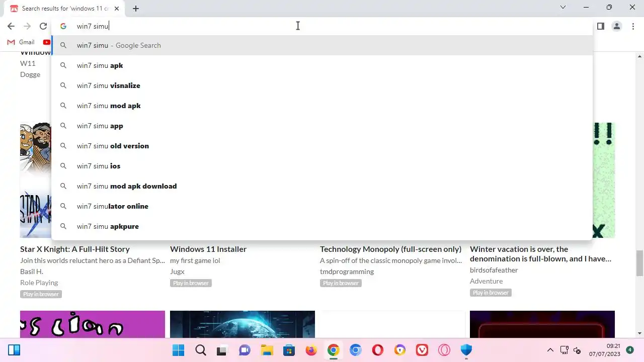Open the purple handwriting game thumbnail
Viewport: 644px width, 362px height.
[x=93, y=324]
